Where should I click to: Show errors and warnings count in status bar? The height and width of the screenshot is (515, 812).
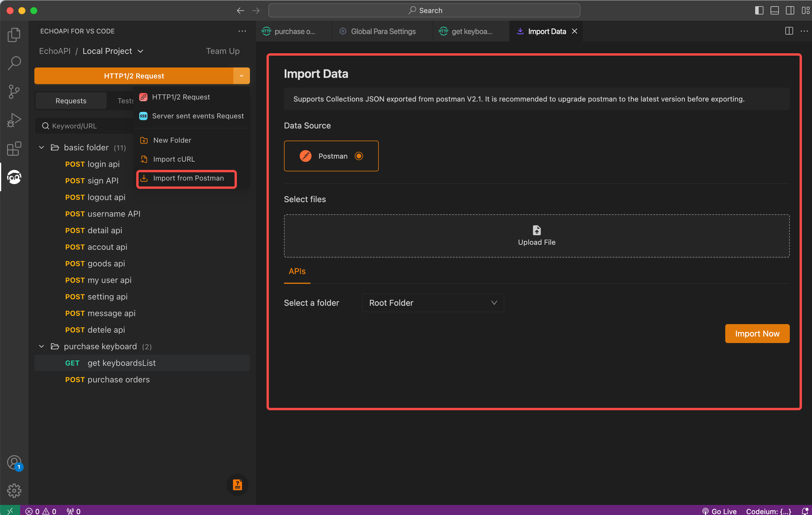(41, 511)
